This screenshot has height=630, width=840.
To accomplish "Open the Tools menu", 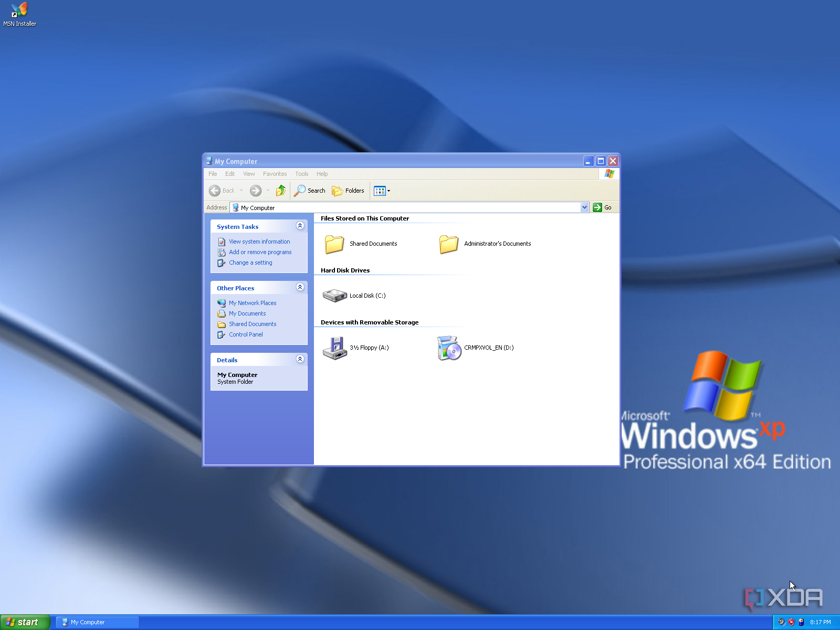I will (302, 174).
